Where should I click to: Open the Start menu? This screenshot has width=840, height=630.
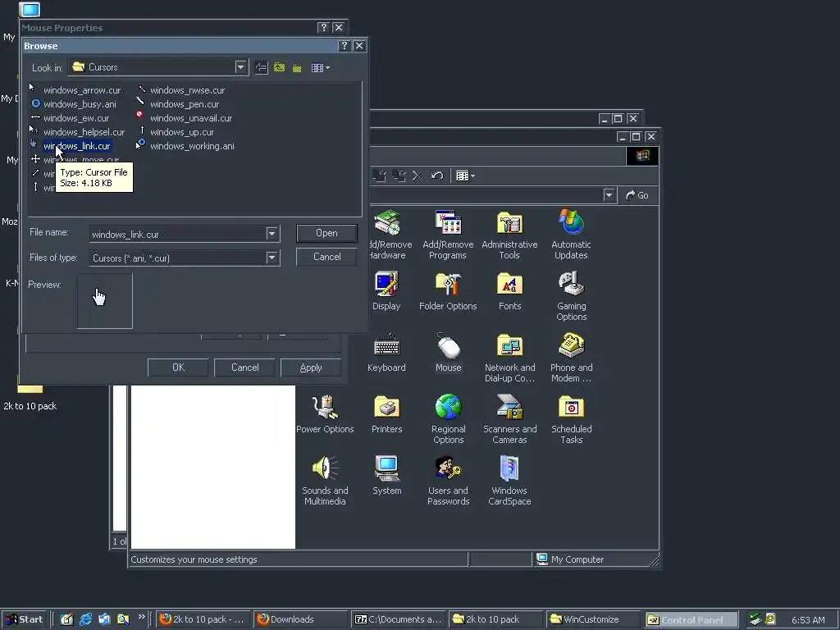click(x=24, y=619)
